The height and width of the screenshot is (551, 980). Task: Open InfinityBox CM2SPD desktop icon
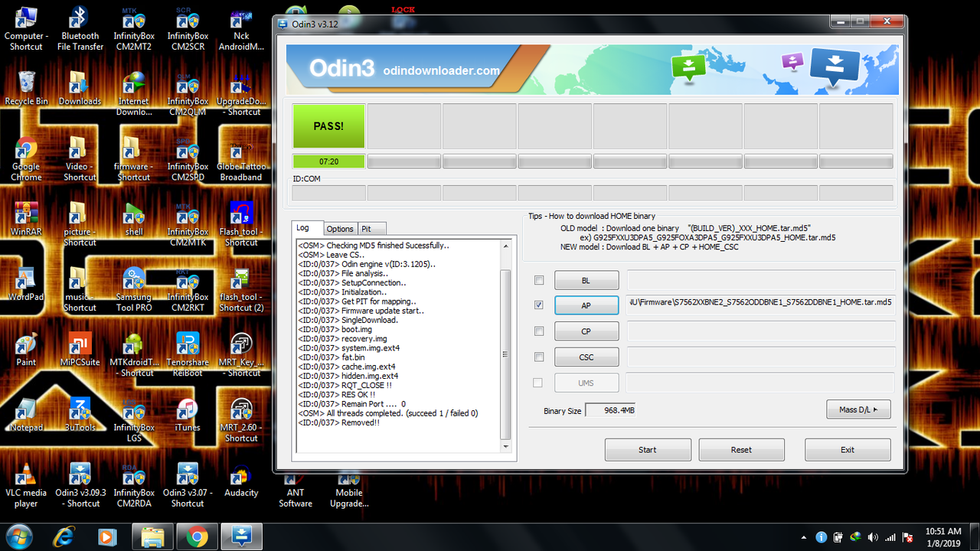point(188,159)
